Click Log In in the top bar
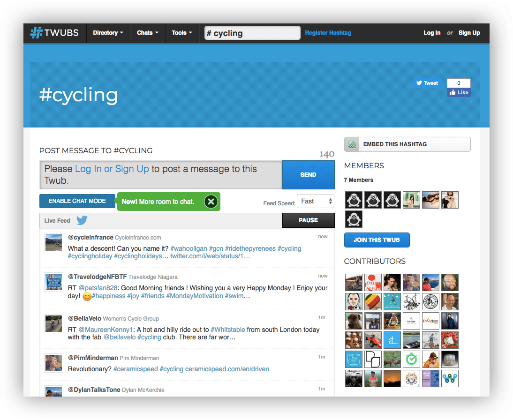 tap(431, 33)
